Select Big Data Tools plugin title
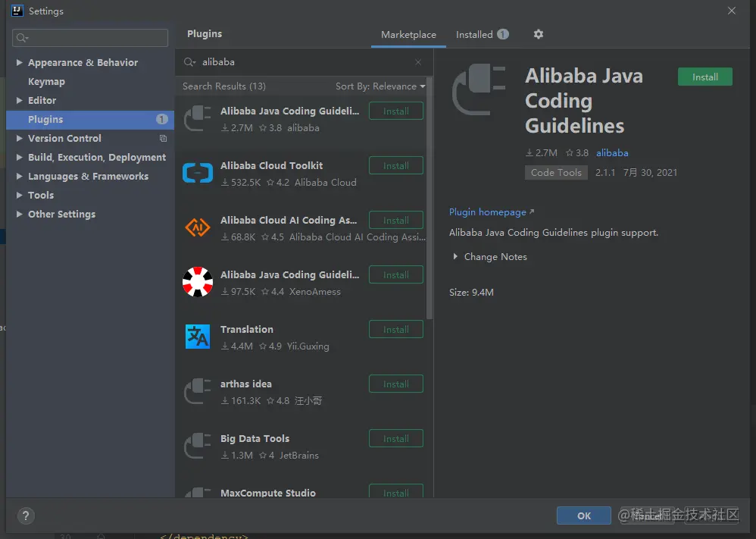 point(255,438)
